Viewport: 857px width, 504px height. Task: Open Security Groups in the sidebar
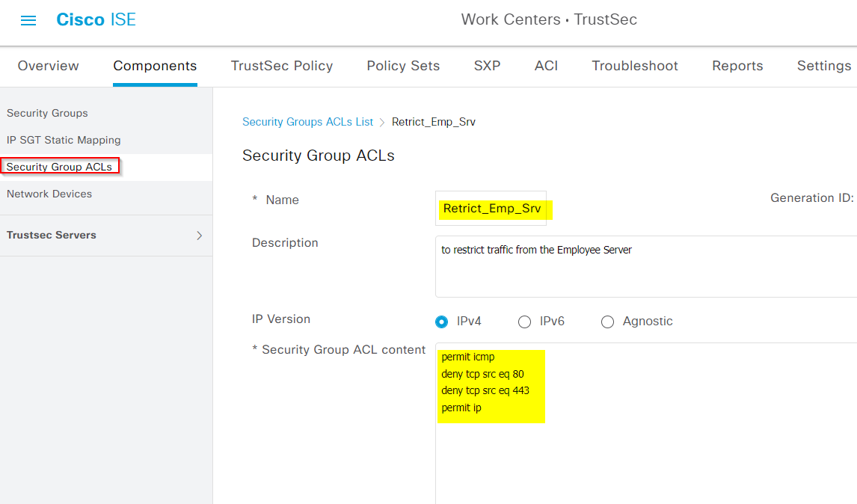pos(47,113)
